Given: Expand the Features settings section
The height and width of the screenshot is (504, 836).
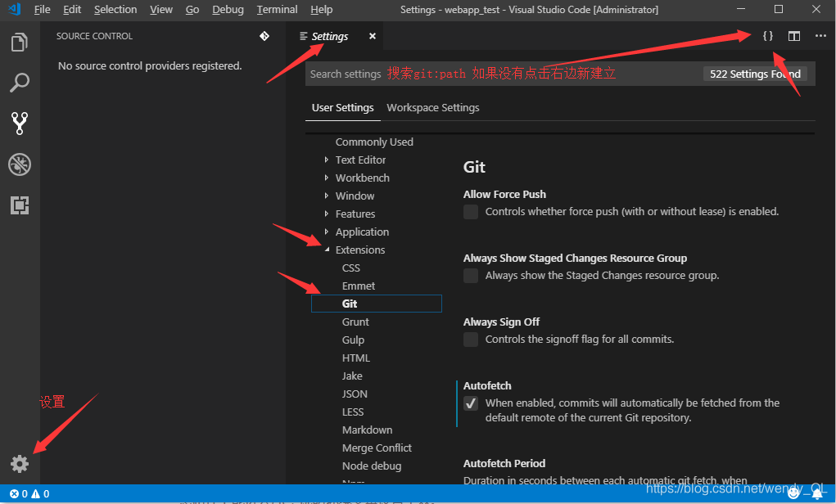Looking at the screenshot, I should point(327,214).
